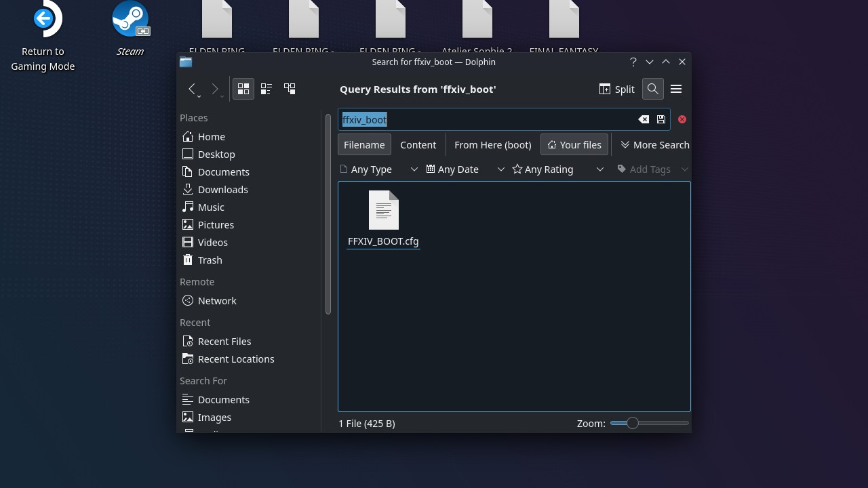Switch to Details tree view mode
Screen dimensions: 868x488
pos(290,89)
